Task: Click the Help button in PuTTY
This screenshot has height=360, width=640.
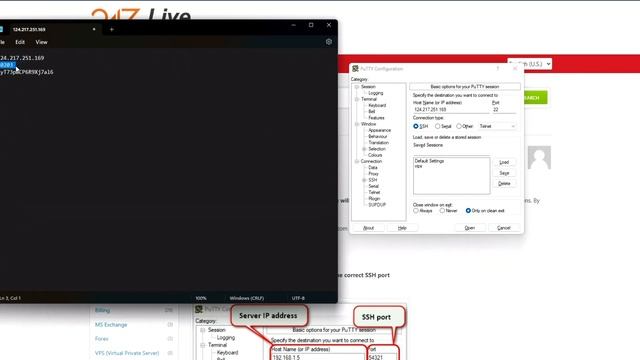Action: click(402, 228)
